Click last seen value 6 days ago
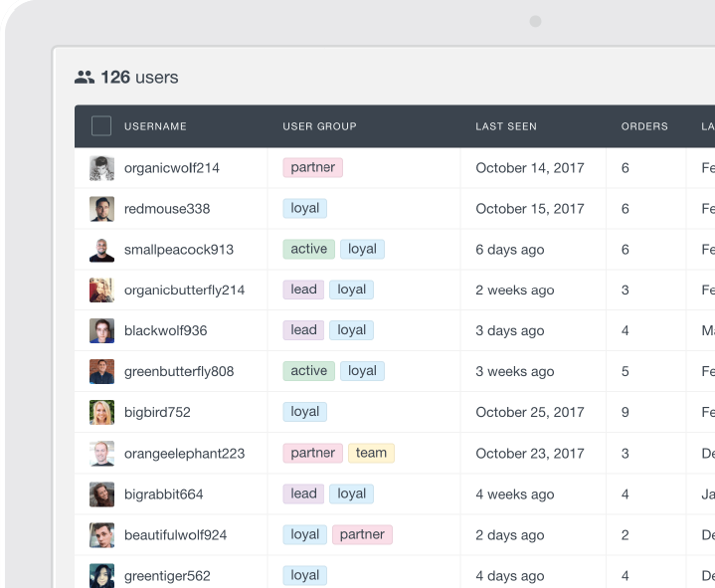The width and height of the screenshot is (715, 588). click(x=510, y=250)
